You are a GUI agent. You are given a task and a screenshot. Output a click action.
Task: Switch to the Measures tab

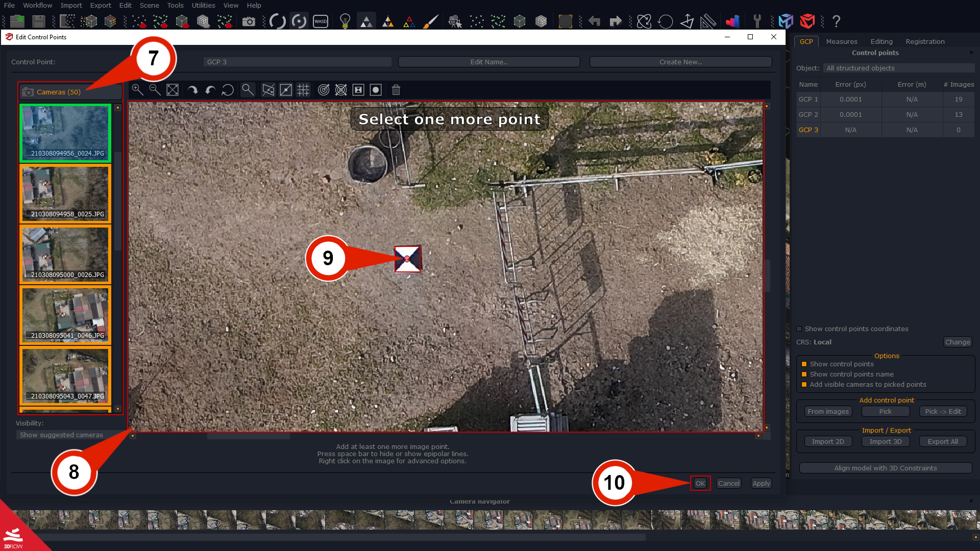[842, 42]
